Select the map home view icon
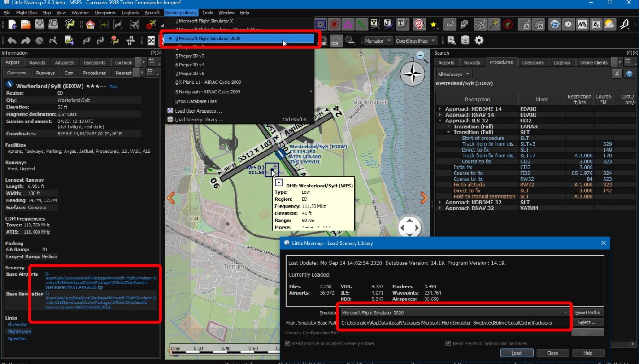The image size is (639, 364). point(90,25)
